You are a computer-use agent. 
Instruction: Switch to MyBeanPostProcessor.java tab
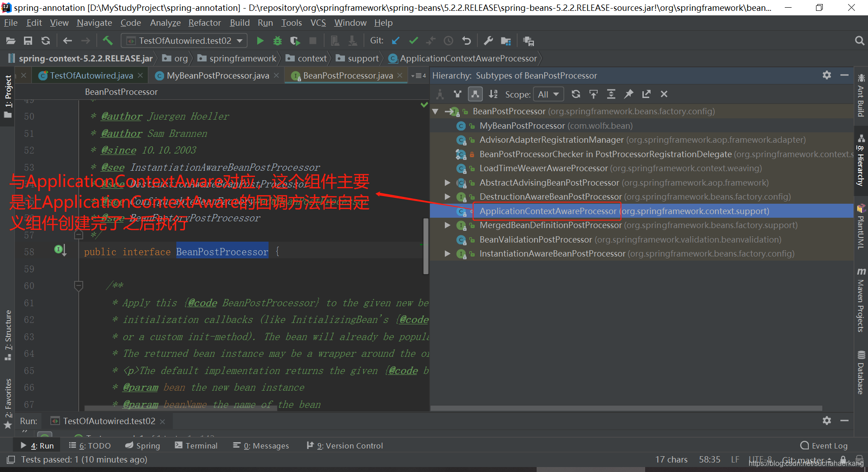coord(218,75)
